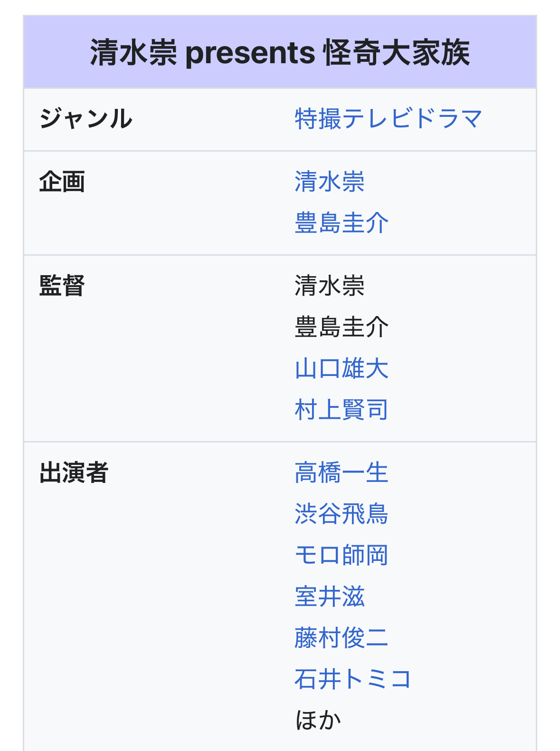
Task: Open the 渋谷飛鳥 cast link
Action: pos(341,514)
